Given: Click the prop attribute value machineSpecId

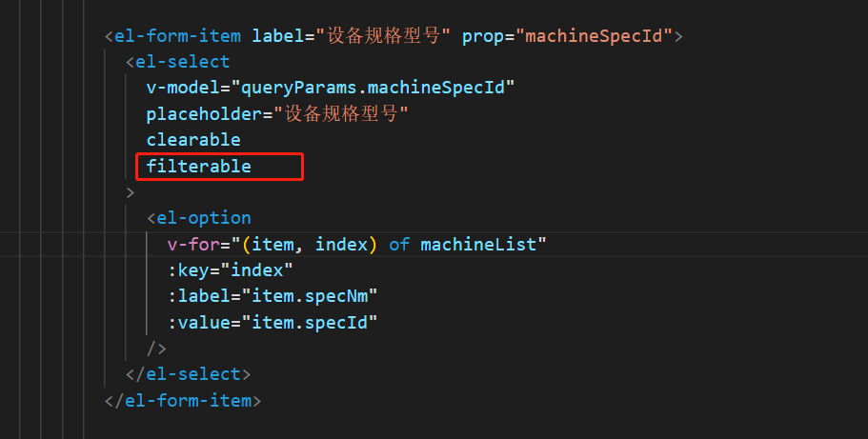Looking at the screenshot, I should click(595, 37).
